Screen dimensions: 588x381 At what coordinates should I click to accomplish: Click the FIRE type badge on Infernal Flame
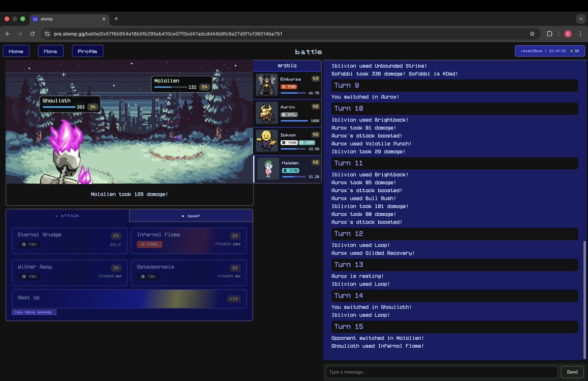tap(149, 244)
